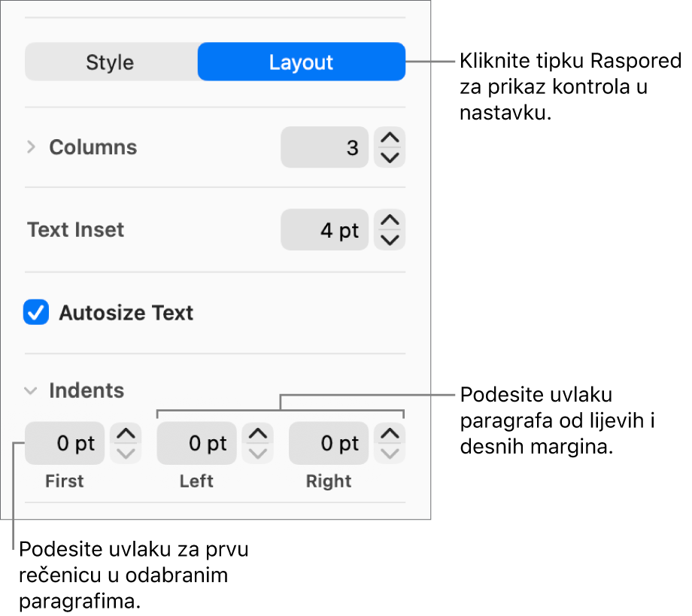
Task: Decrease the First indent value
Action: pyautogui.click(x=126, y=453)
